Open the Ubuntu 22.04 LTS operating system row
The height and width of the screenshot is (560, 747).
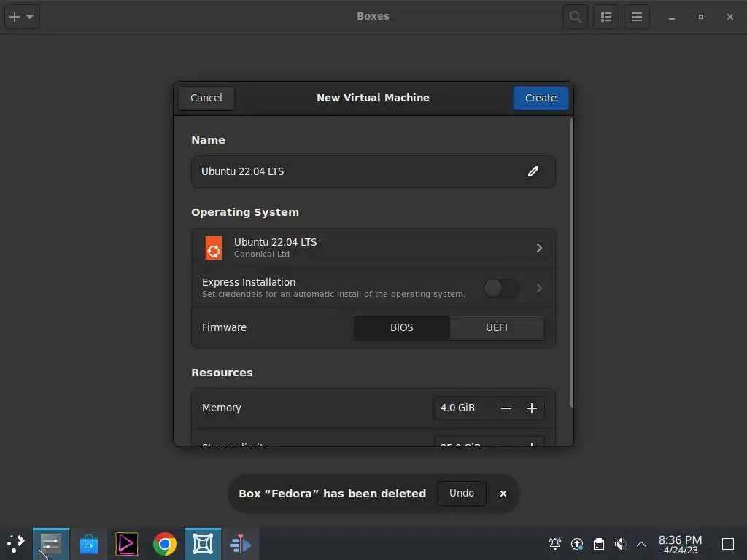pyautogui.click(x=373, y=248)
